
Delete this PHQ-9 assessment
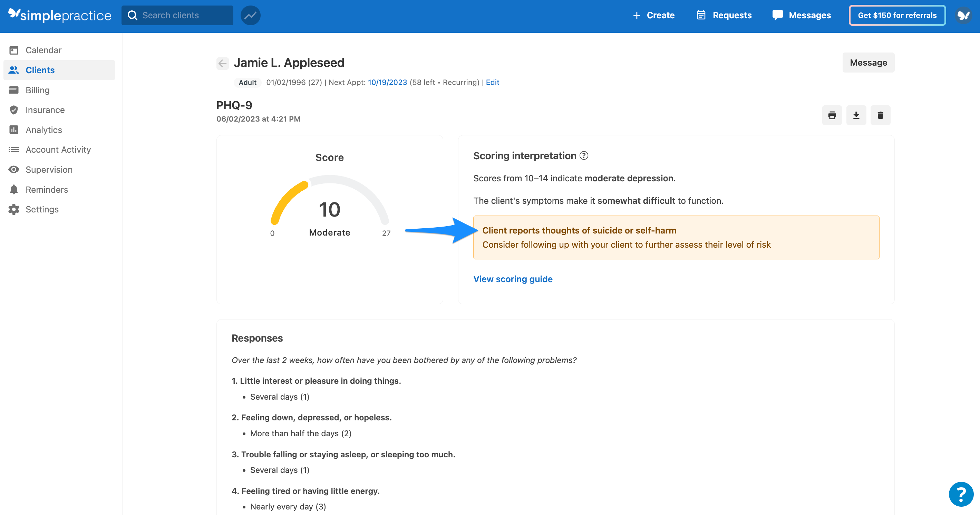pos(880,115)
